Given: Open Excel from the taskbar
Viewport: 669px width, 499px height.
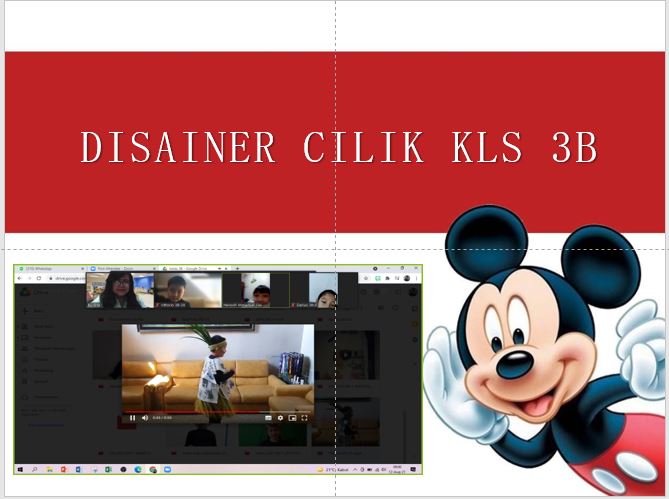Looking at the screenshot, I should pyautogui.click(x=108, y=470).
